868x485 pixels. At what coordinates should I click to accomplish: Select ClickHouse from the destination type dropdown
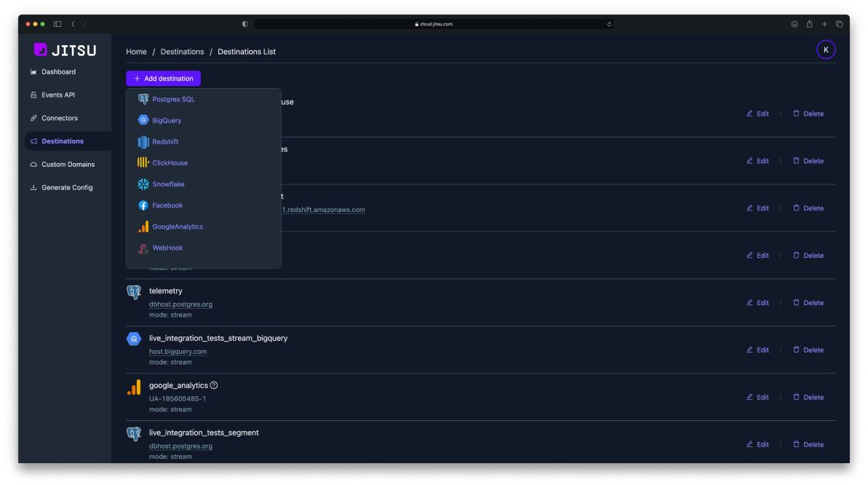click(143, 162)
